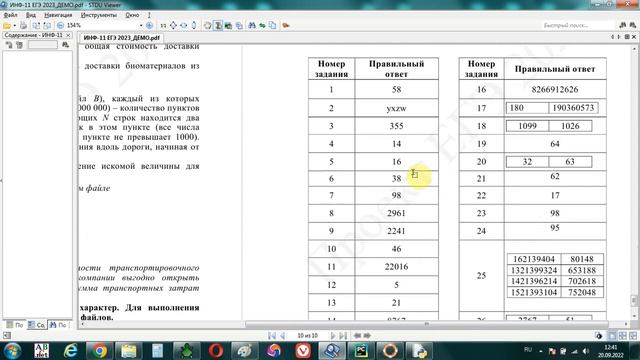Switch to the search sidebar bottom tab

point(58,325)
